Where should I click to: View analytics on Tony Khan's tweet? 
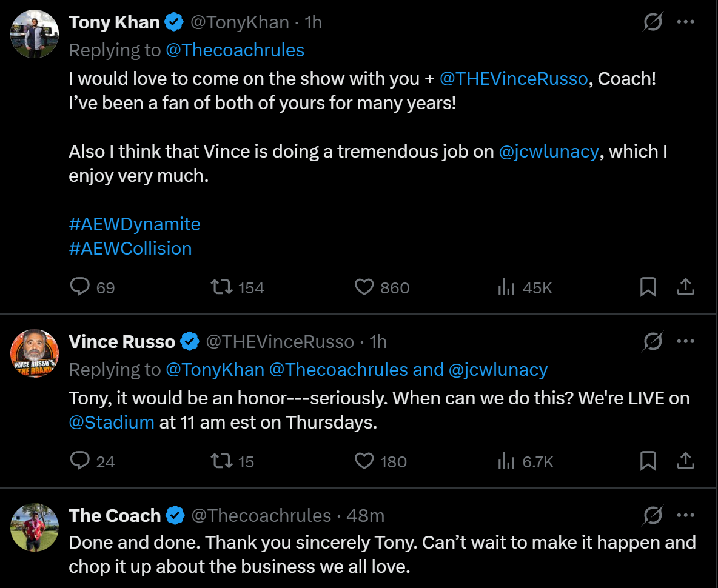pos(506,287)
